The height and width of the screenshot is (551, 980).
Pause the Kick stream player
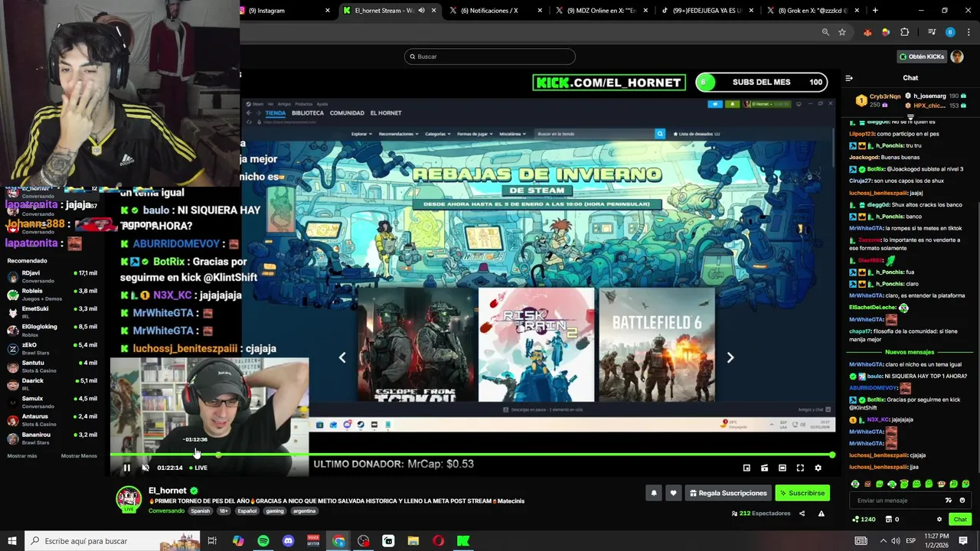point(127,468)
